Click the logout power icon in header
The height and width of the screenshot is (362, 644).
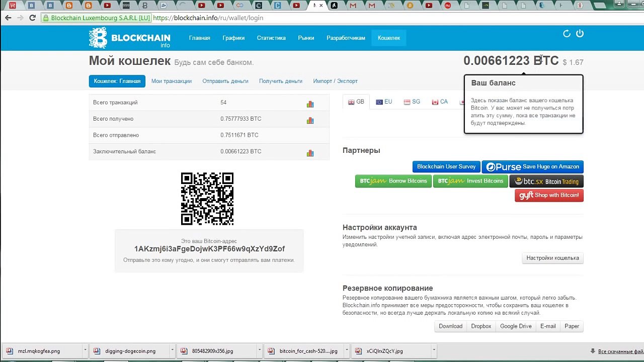[x=580, y=34]
